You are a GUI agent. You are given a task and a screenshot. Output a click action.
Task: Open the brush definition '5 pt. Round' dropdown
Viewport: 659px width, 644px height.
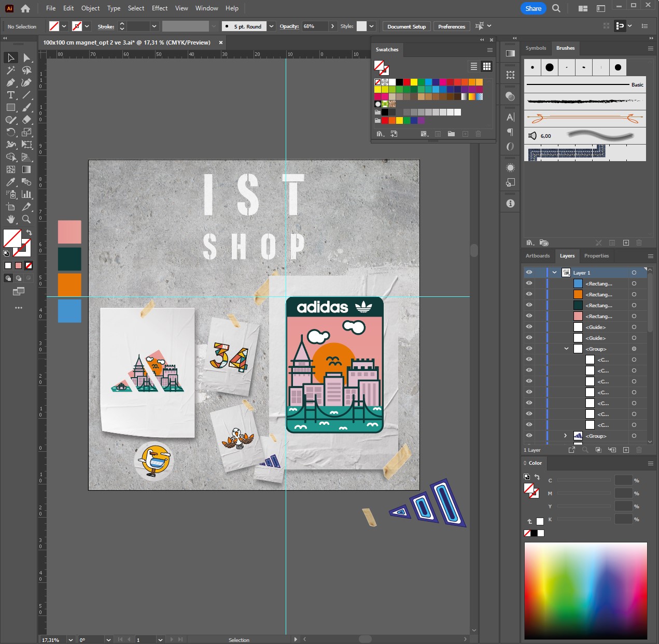click(x=271, y=26)
